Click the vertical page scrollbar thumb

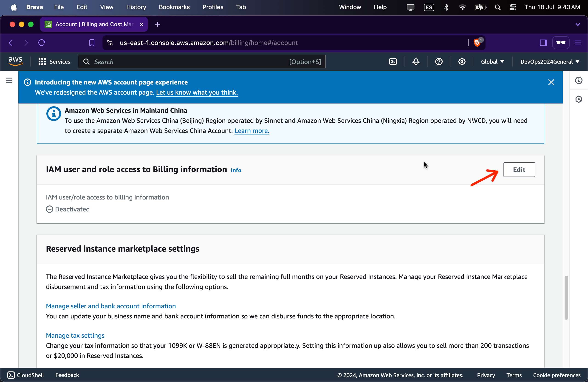[566, 298]
